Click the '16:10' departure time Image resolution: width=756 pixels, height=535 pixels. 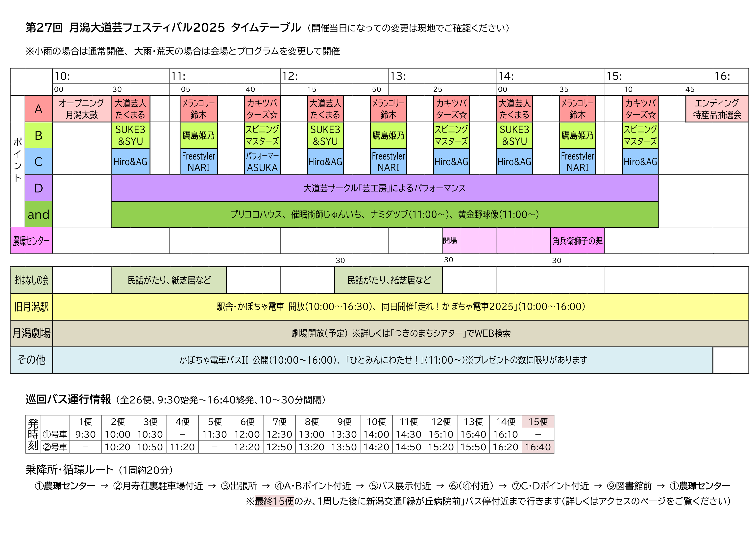tap(506, 434)
